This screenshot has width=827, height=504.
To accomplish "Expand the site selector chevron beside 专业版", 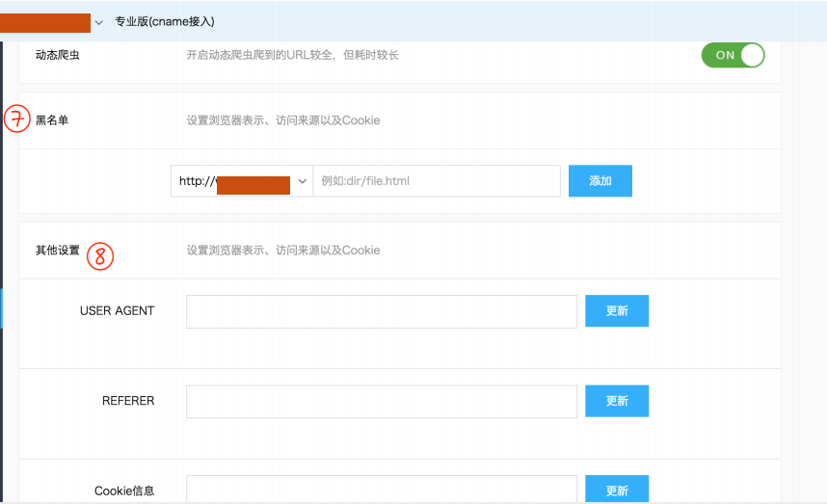I will pyautogui.click(x=98, y=22).
